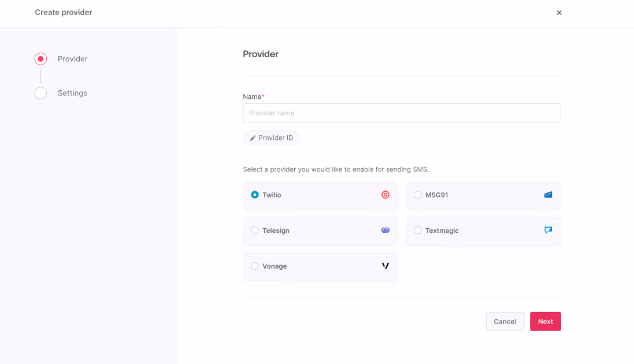The width and height of the screenshot is (634, 364).
Task: Select the Vonage radio button
Action: click(255, 266)
